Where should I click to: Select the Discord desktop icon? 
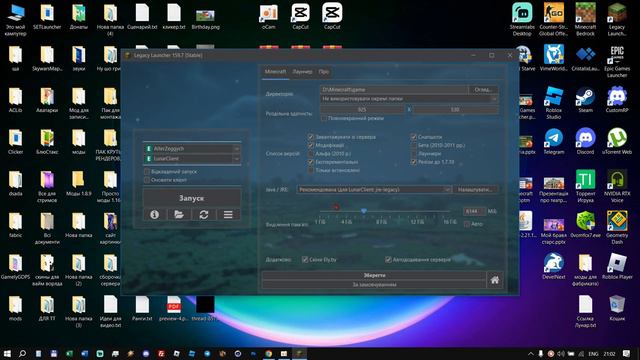pos(585,141)
